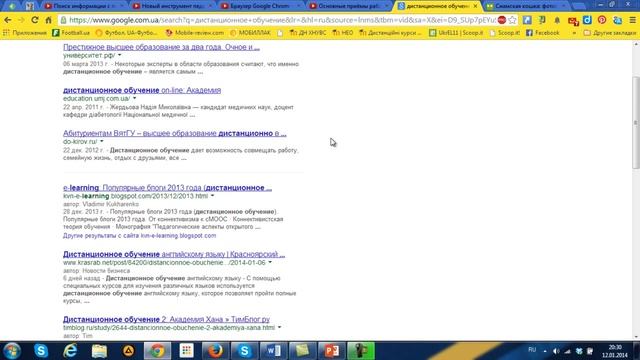This screenshot has height=360, width=640.
Task: Expand dropdown arrow next to kvn-e-learning.blogspot.com URL
Action: tap(212, 196)
